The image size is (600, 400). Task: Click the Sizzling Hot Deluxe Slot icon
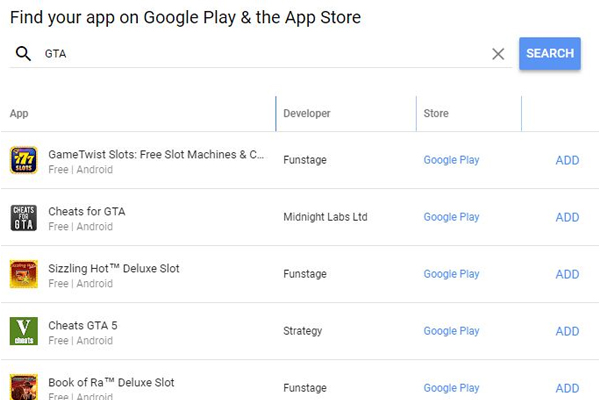[24, 274]
